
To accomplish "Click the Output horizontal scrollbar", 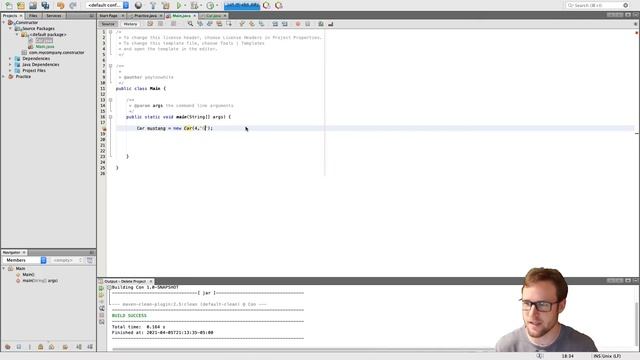I will point(302,350).
